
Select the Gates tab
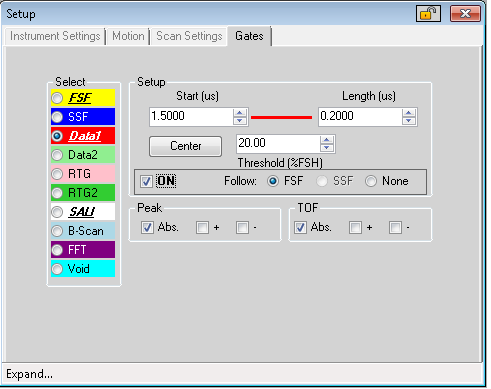(x=249, y=36)
